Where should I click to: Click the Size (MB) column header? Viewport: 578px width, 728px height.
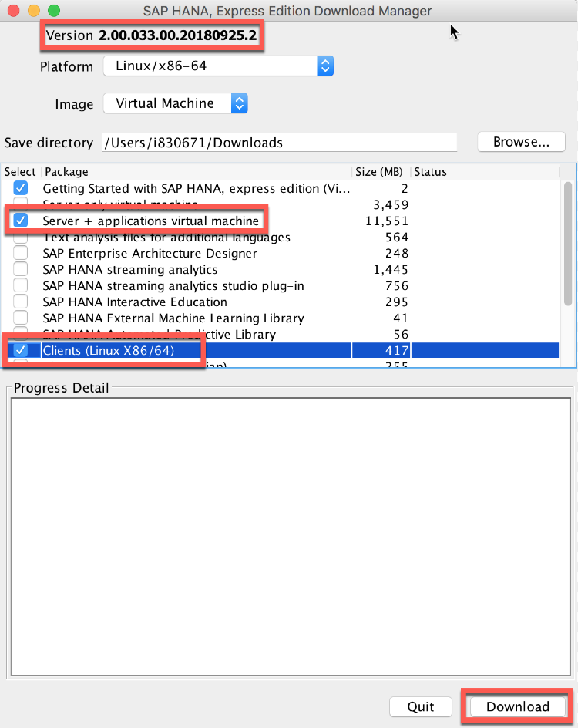click(x=381, y=172)
